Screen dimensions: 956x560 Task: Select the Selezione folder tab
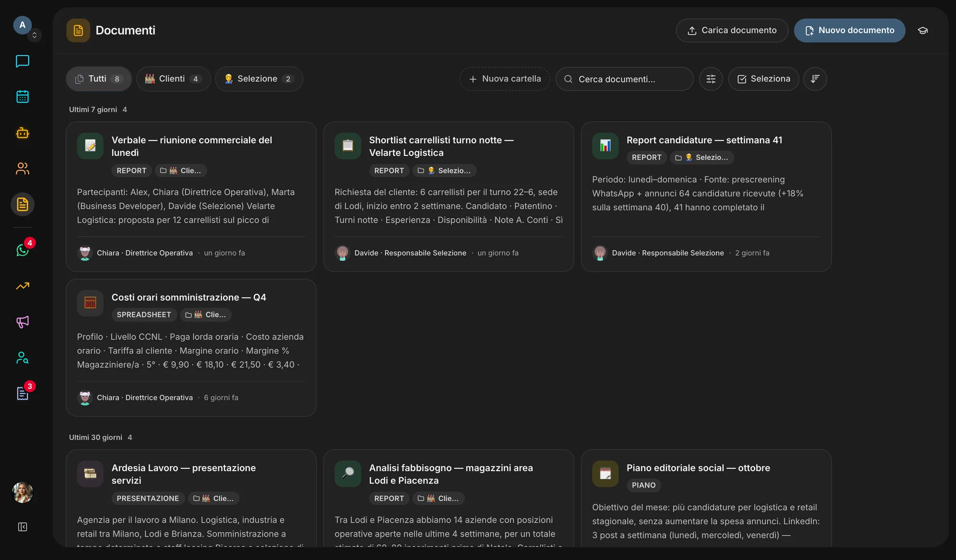click(x=259, y=79)
